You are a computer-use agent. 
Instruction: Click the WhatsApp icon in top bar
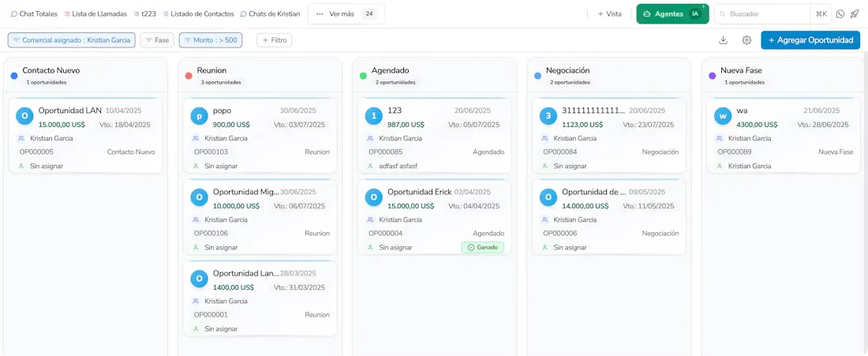pos(840,14)
